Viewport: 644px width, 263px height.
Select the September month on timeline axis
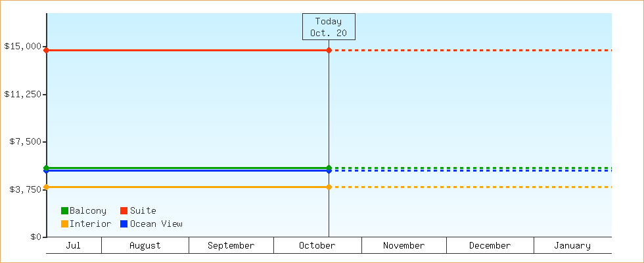(x=231, y=246)
